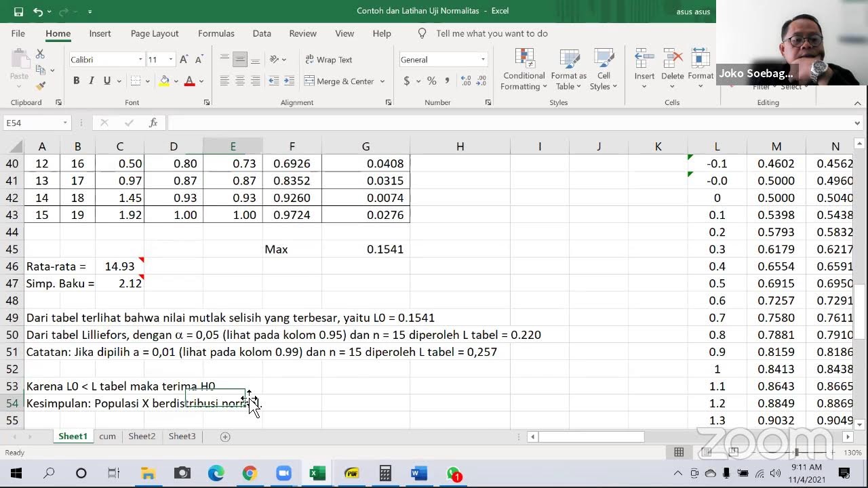Click Merge & Center button
Viewport: 868px width, 488px height.
tap(340, 81)
